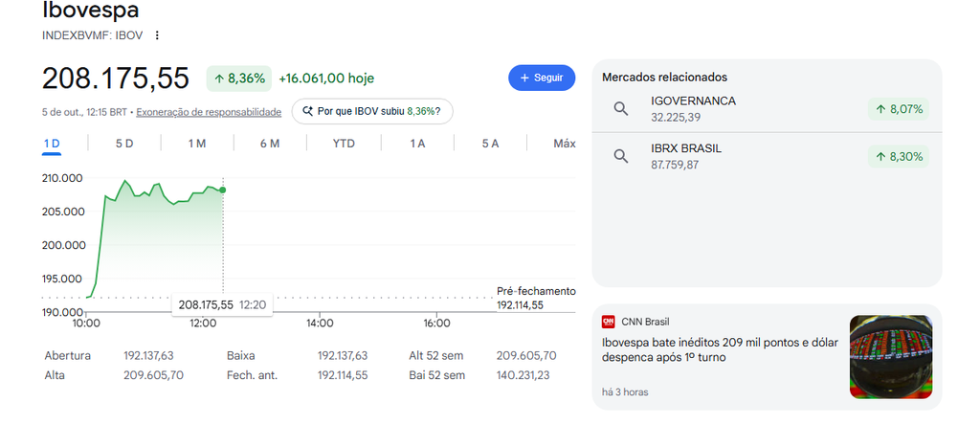Click the search icon next to IGOVERNANCA

click(x=620, y=109)
